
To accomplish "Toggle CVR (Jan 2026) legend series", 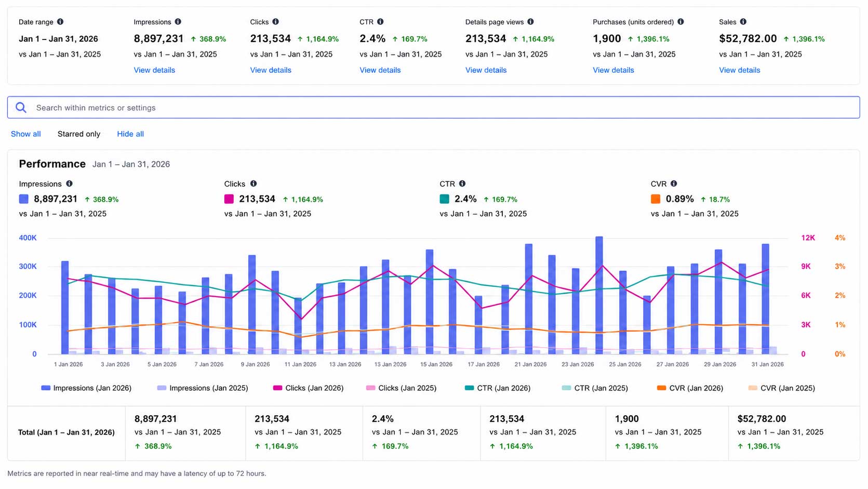I will tap(690, 388).
